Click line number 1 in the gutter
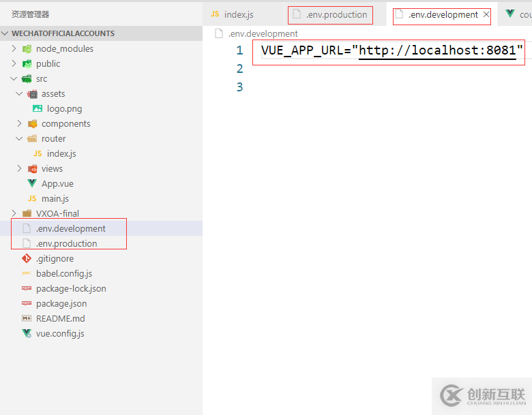Image resolution: width=532 pixels, height=415 pixels. [239, 50]
